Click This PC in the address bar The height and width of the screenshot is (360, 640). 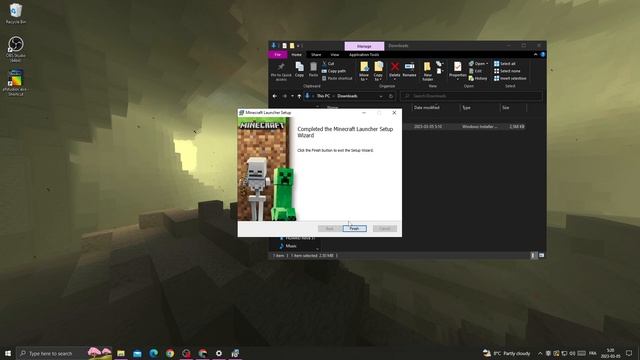coord(323,96)
